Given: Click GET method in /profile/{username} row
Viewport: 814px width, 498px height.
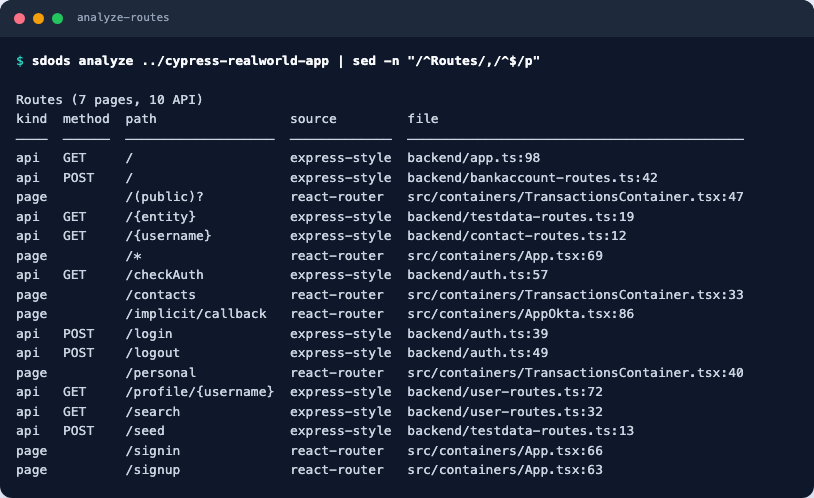Looking at the screenshot, I should point(74,392).
